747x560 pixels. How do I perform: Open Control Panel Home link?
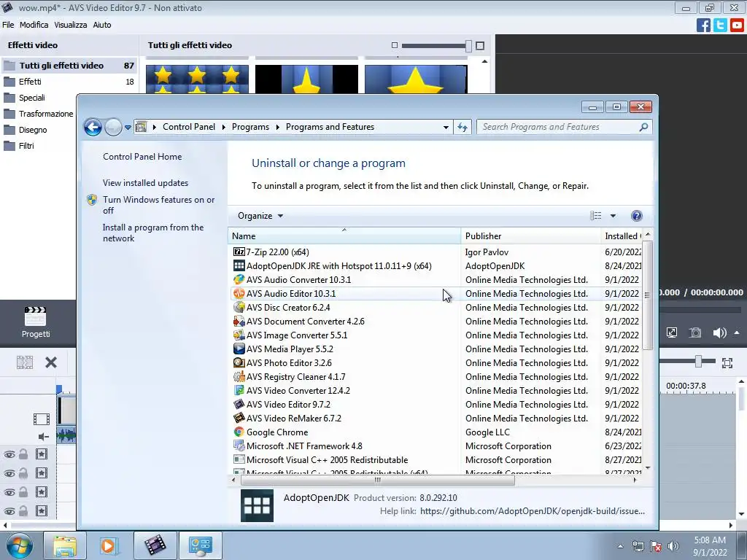pos(142,157)
